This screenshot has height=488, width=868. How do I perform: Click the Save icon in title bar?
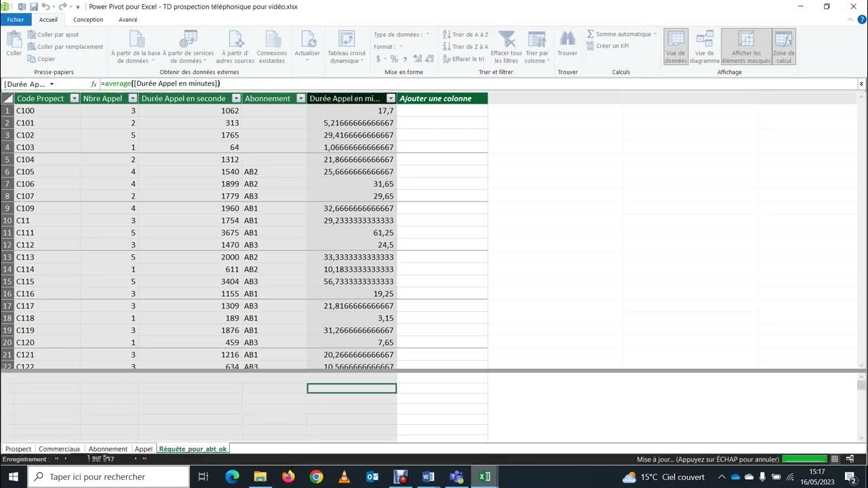click(33, 7)
